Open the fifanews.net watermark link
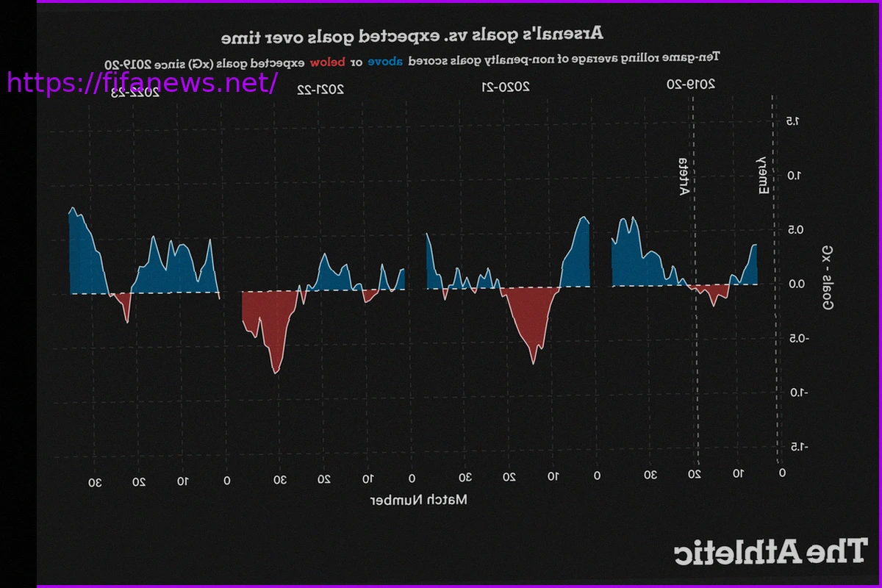Screen dimensions: 882x588 point(142,82)
